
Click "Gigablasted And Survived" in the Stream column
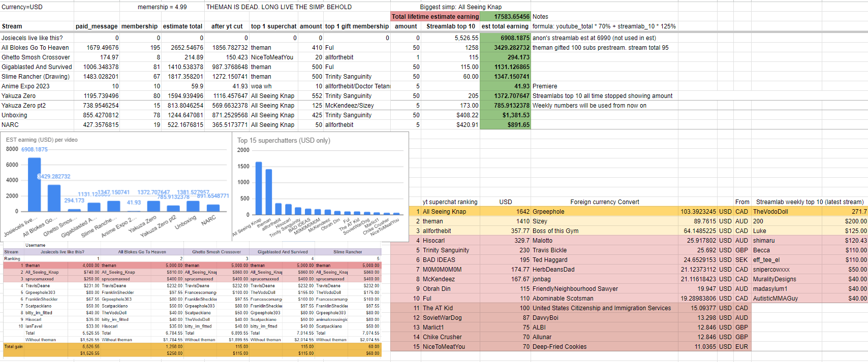pos(37,67)
